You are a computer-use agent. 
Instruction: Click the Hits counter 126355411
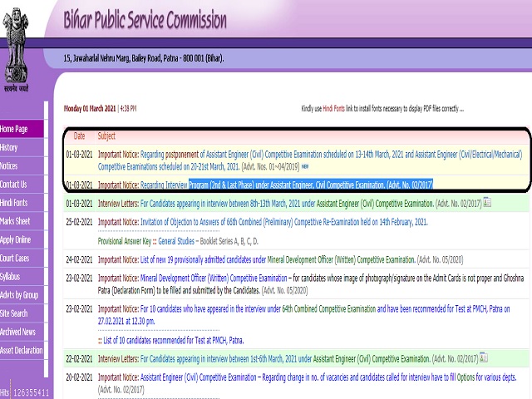point(32,393)
